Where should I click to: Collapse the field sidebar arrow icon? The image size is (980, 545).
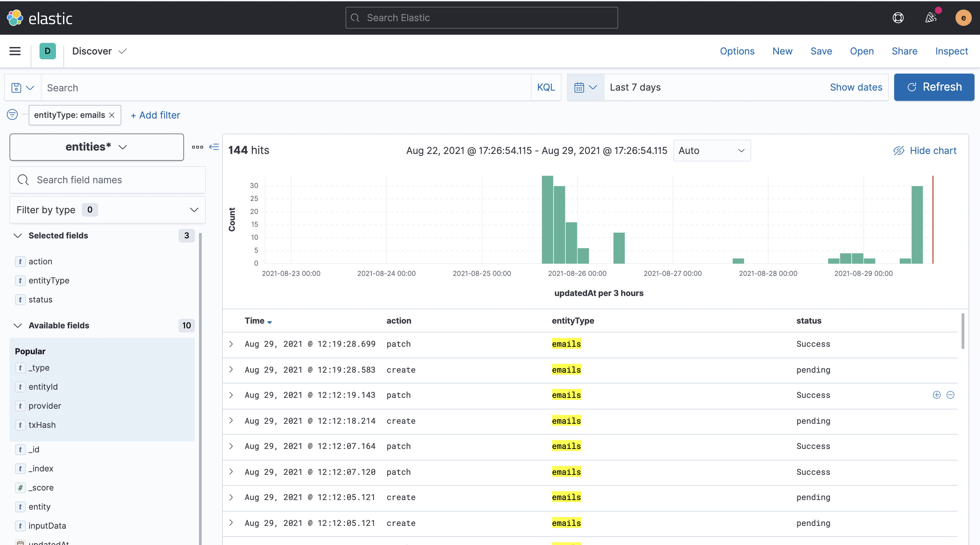(x=214, y=147)
